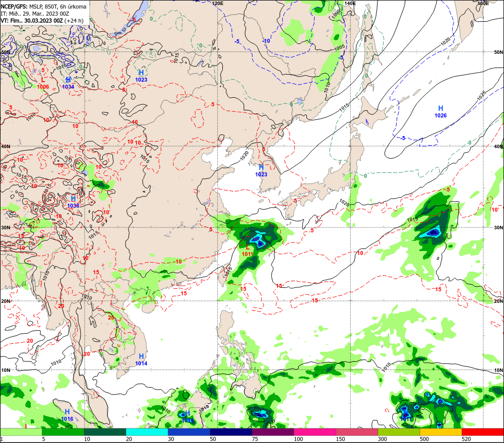Click the H 1014 high east of Vietnam
Screen dimensions: 504x443
tap(141, 360)
